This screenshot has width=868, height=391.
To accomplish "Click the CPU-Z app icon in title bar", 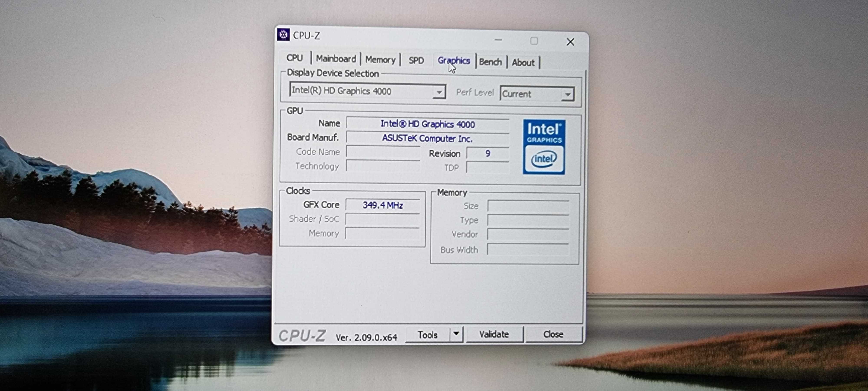I will click(x=283, y=34).
